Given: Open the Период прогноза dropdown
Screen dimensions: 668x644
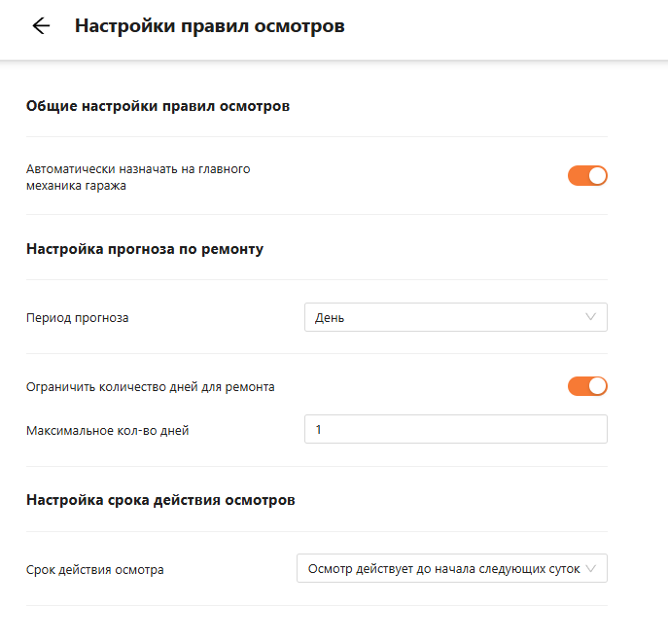Looking at the screenshot, I should click(455, 317).
